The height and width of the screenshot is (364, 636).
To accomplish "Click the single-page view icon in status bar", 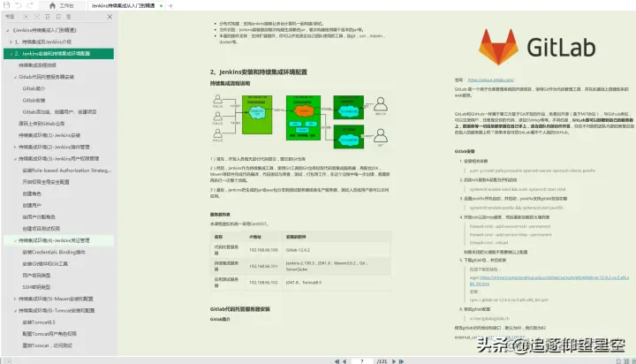I will pos(618,361).
